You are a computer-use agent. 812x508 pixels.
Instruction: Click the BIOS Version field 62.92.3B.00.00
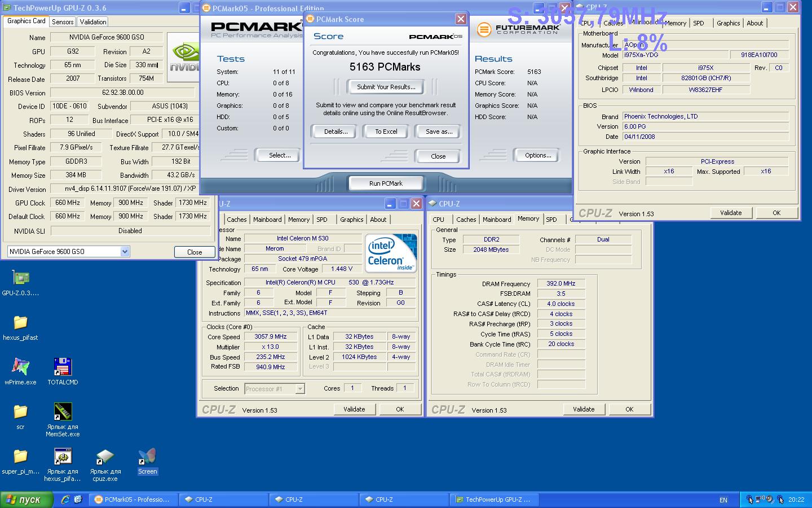click(x=122, y=93)
